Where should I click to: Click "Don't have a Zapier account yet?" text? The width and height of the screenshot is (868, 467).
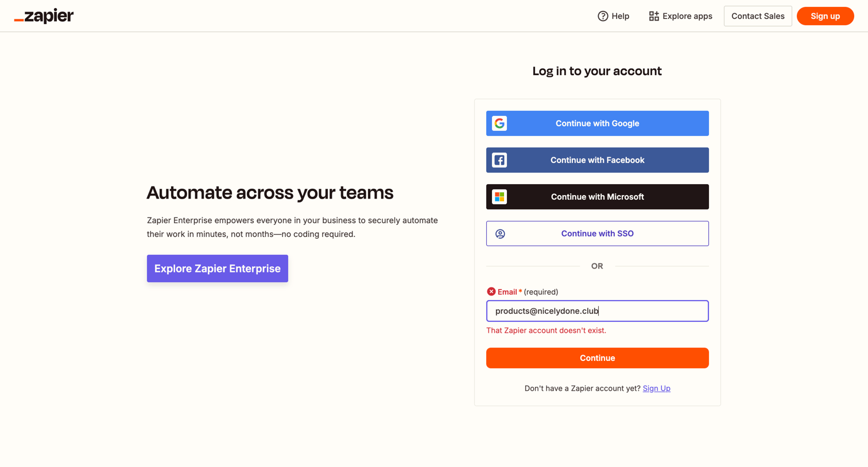[582, 388]
